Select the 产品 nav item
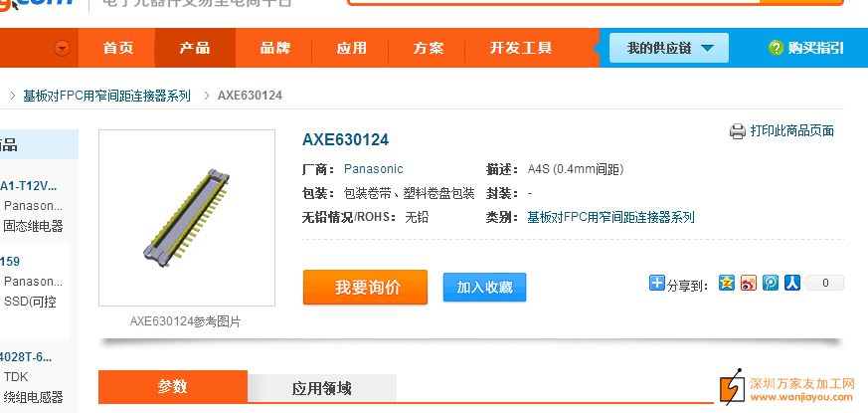This screenshot has height=413, width=868. (x=195, y=48)
